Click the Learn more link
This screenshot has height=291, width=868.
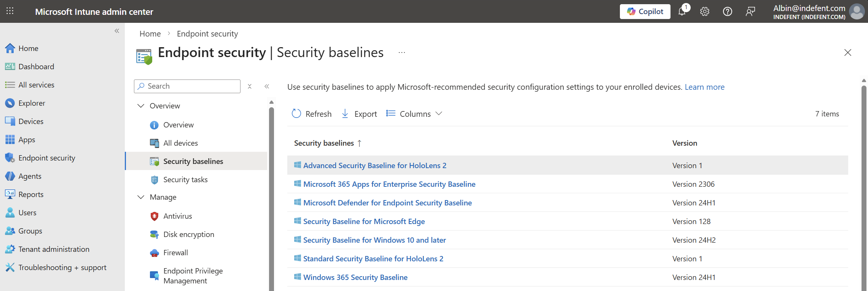704,87
